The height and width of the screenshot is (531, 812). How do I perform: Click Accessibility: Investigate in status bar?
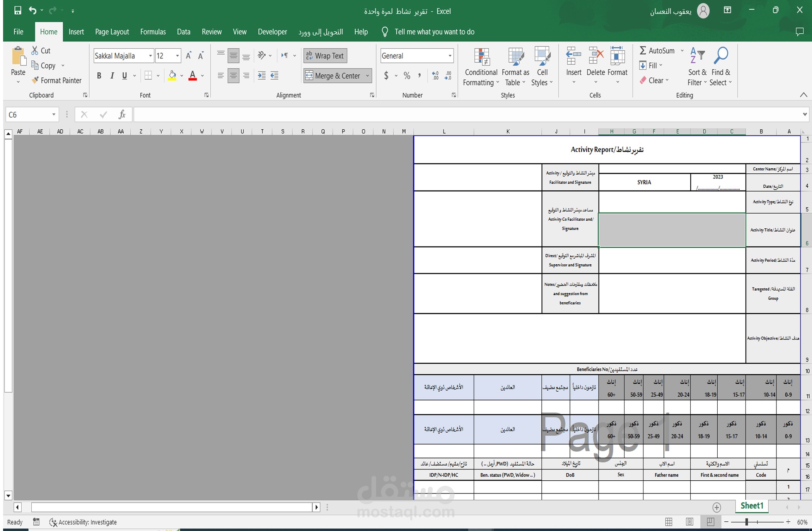point(83,522)
